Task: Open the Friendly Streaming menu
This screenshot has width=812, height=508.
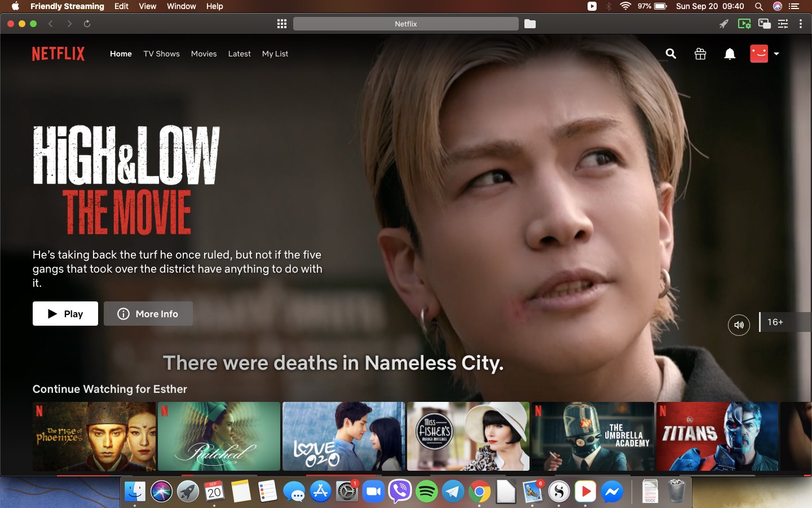Action: [67, 6]
